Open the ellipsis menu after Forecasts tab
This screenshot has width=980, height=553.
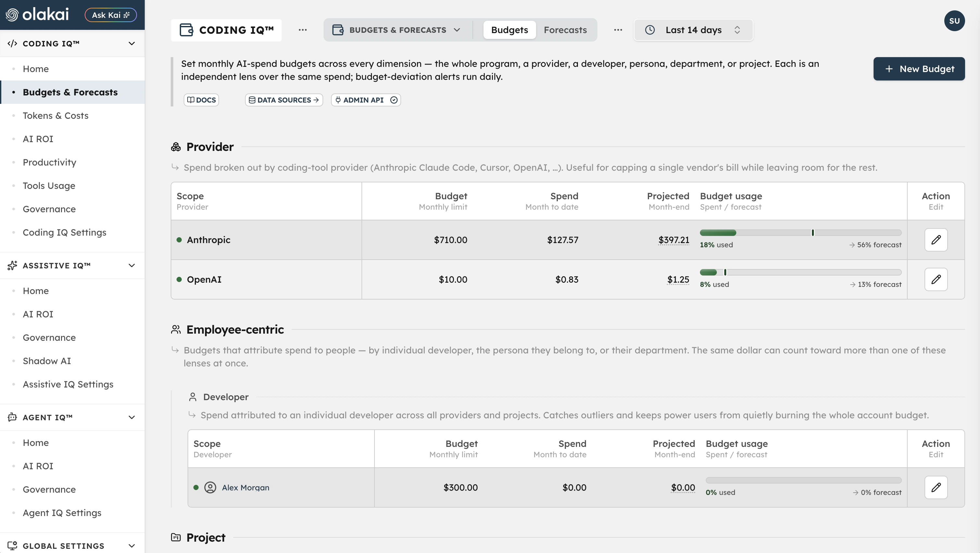tap(618, 30)
